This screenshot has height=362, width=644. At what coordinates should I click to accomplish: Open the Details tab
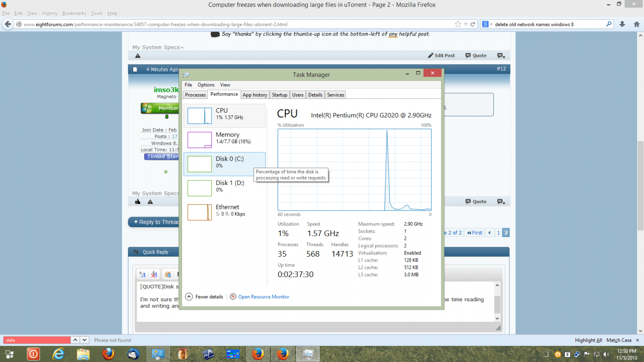[315, 95]
